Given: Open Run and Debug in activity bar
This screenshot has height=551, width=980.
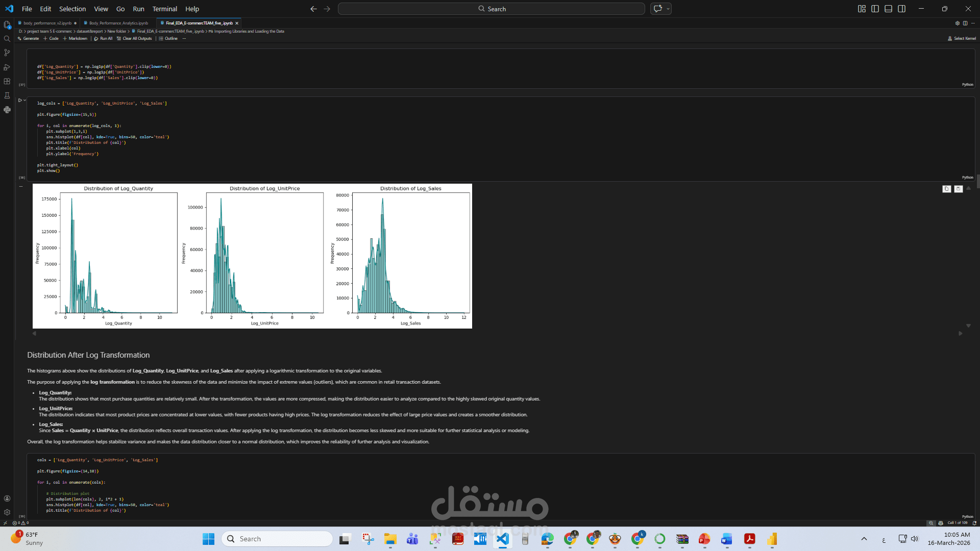Looking at the screenshot, I should [x=7, y=67].
